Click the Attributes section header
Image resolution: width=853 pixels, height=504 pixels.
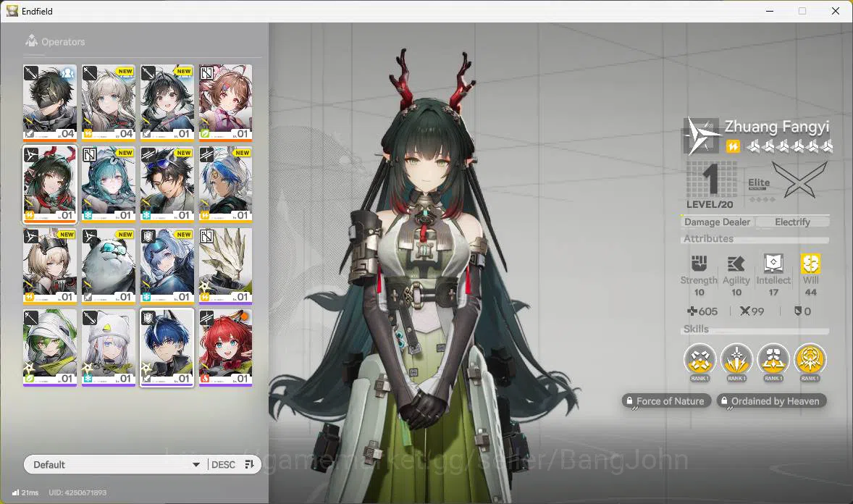click(x=708, y=238)
